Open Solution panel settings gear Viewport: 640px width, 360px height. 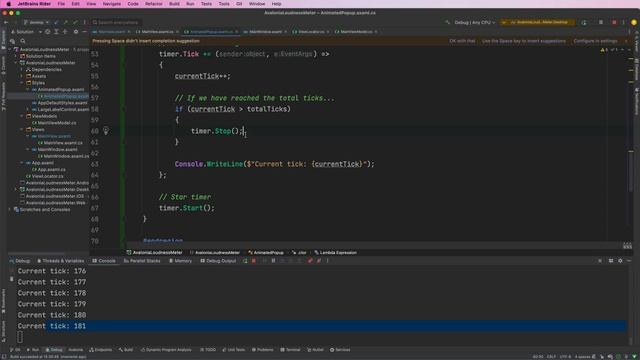[76, 31]
